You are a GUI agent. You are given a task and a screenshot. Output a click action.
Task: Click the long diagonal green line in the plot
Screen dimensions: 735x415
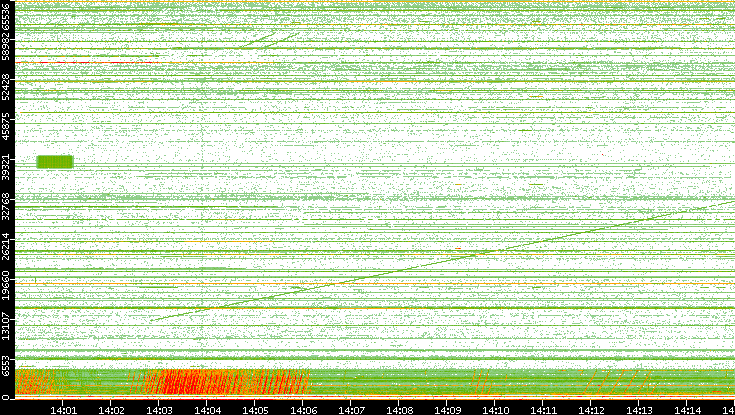coord(442,261)
